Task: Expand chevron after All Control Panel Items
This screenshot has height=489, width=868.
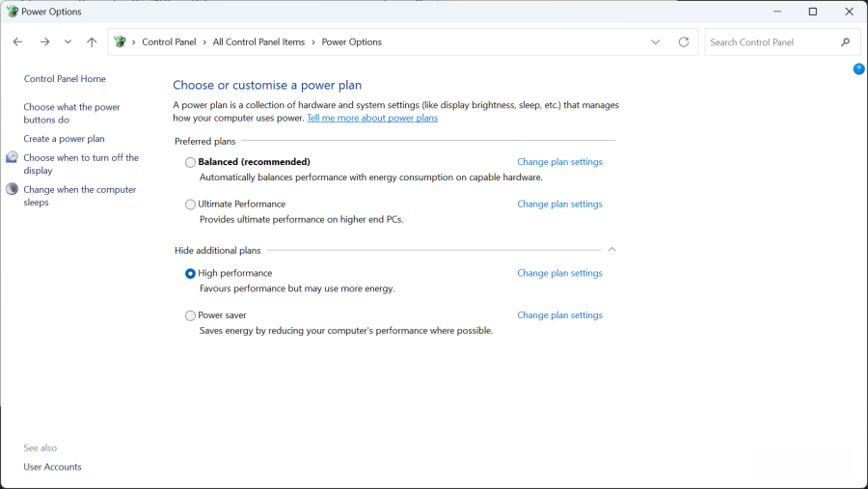Action: click(313, 42)
